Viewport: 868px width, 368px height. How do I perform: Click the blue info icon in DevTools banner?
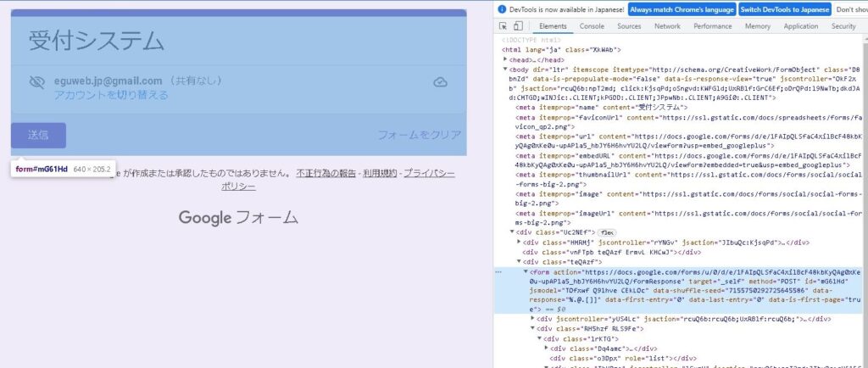(502, 9)
